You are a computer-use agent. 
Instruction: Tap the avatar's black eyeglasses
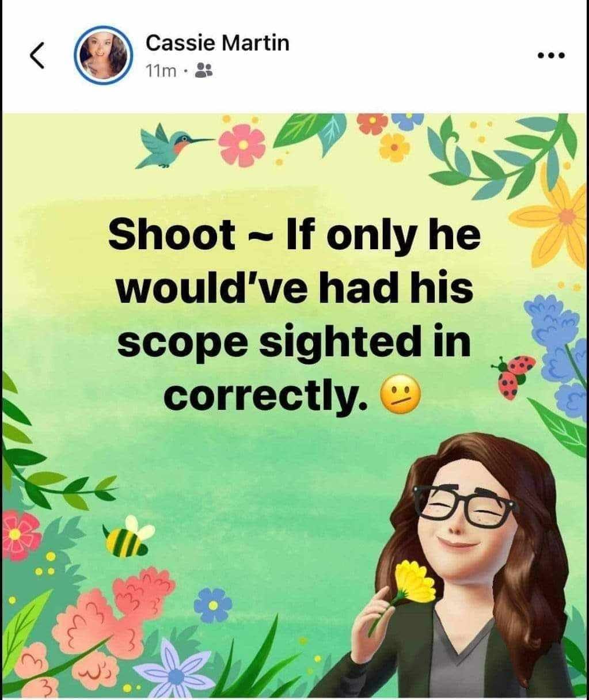coord(469,506)
